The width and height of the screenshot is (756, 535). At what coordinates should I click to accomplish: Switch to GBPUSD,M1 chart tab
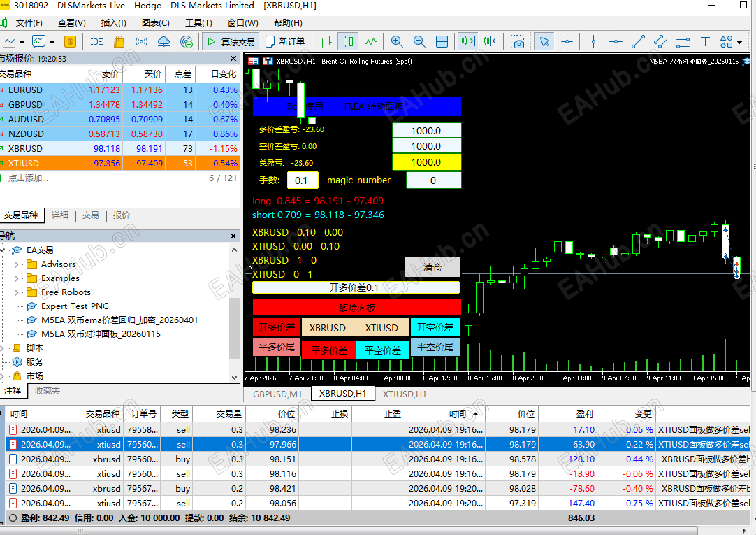tap(277, 394)
